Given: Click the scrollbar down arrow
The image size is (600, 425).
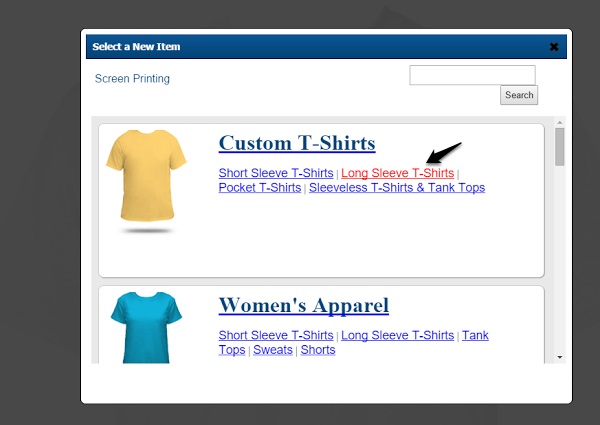Looking at the screenshot, I should (x=559, y=357).
